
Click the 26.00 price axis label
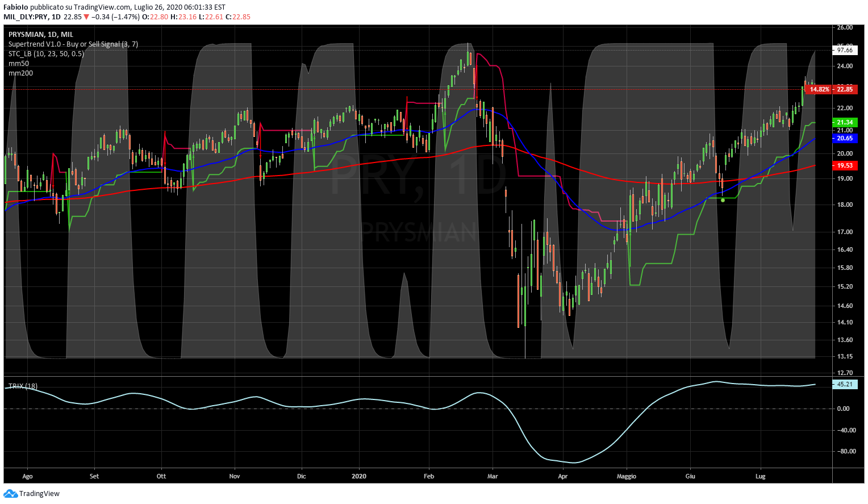tap(845, 27)
